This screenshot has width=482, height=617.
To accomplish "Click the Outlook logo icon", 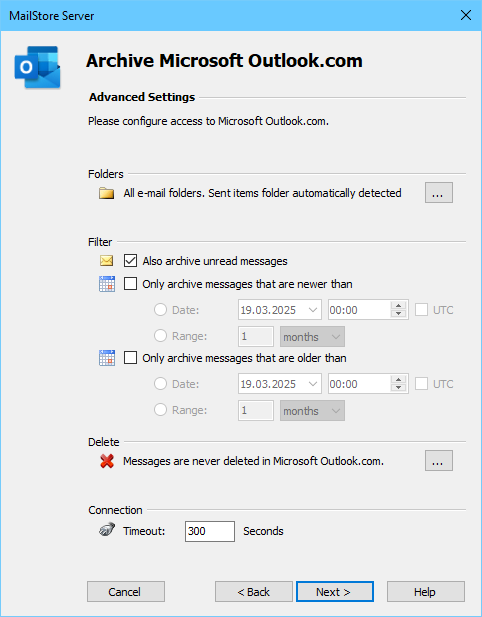I will [37, 67].
